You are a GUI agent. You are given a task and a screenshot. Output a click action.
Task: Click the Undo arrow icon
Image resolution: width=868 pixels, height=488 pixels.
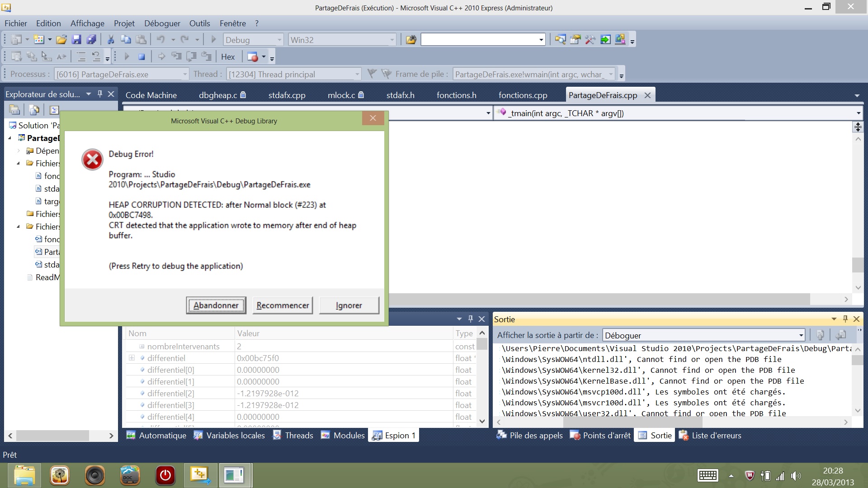pos(160,40)
